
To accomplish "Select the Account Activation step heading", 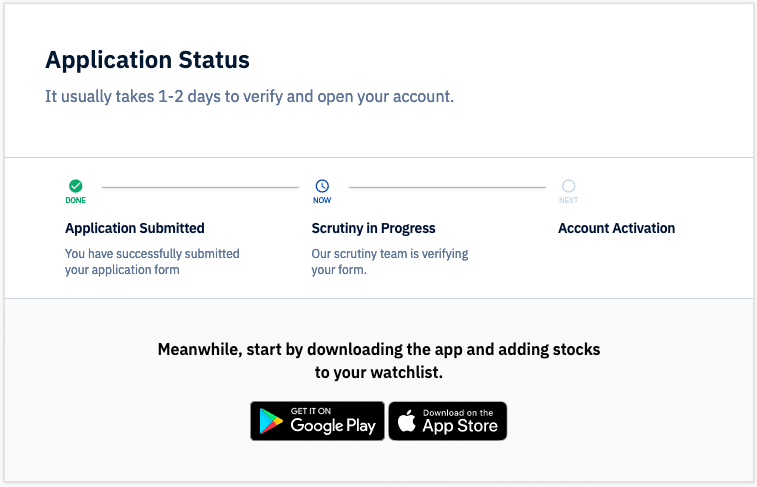I will pos(617,228).
